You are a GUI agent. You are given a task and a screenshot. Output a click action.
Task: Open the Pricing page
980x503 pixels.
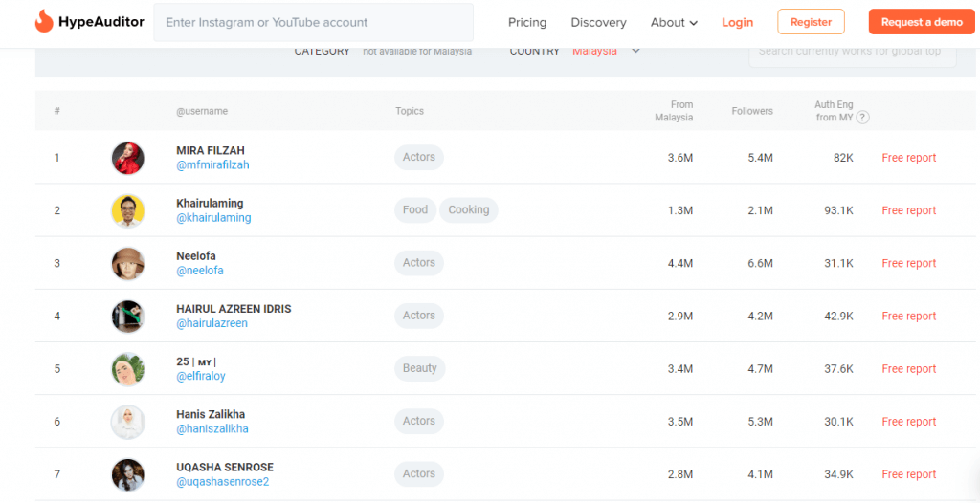(527, 23)
